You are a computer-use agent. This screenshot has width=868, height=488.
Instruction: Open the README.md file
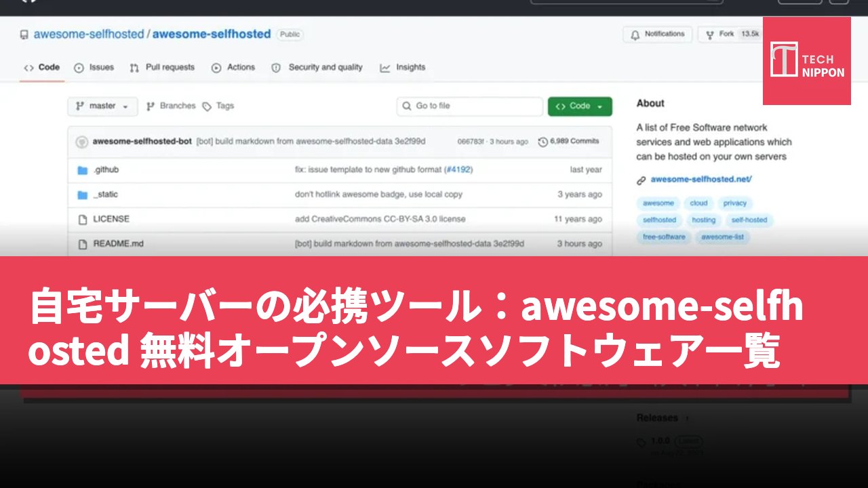(119, 243)
